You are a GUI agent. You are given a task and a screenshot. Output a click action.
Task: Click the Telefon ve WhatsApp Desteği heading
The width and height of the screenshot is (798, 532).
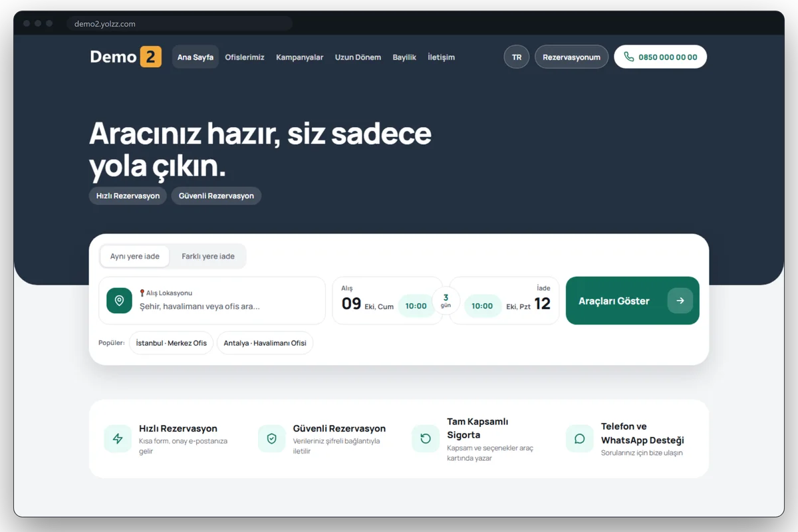click(x=642, y=433)
